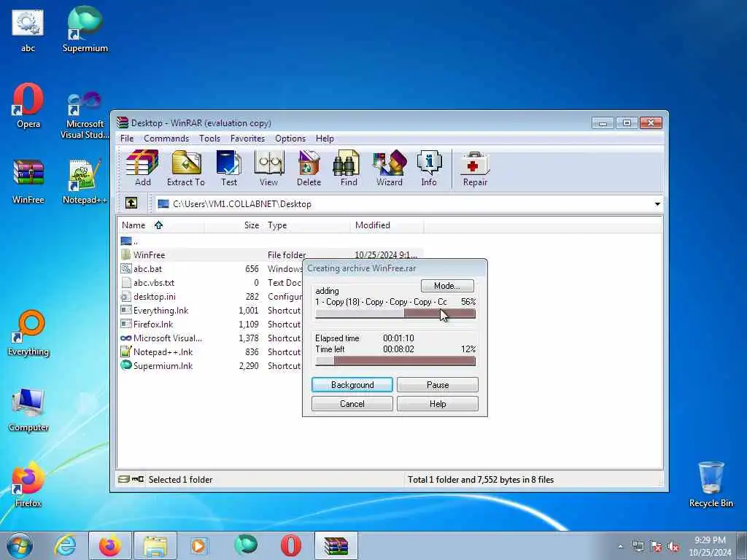Image resolution: width=747 pixels, height=560 pixels.
Task: Sort by Size column header
Action: (x=233, y=225)
